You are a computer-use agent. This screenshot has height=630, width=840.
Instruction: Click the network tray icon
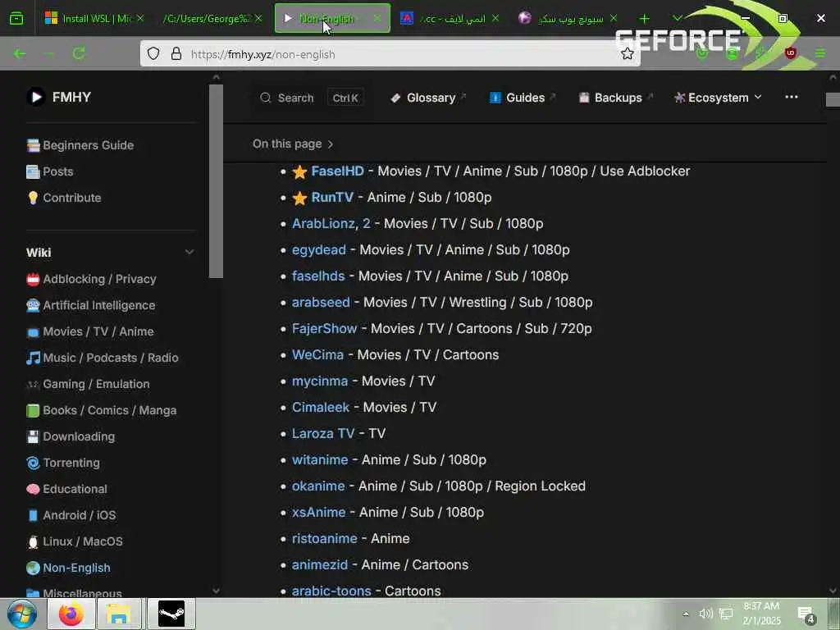coord(726,614)
